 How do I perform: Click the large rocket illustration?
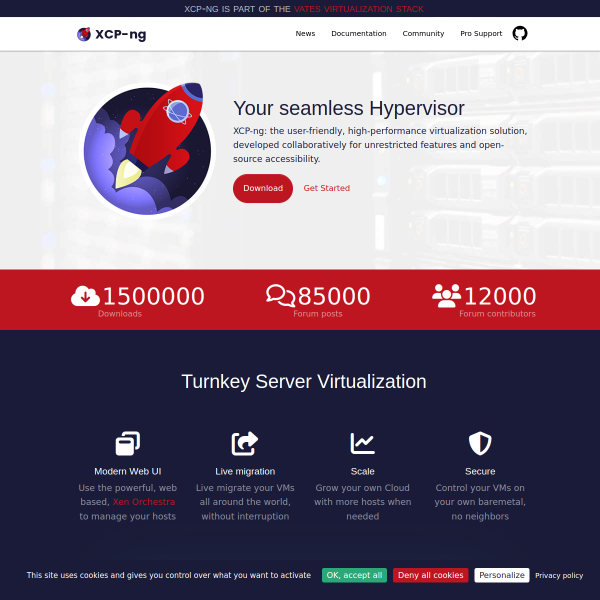pos(148,149)
